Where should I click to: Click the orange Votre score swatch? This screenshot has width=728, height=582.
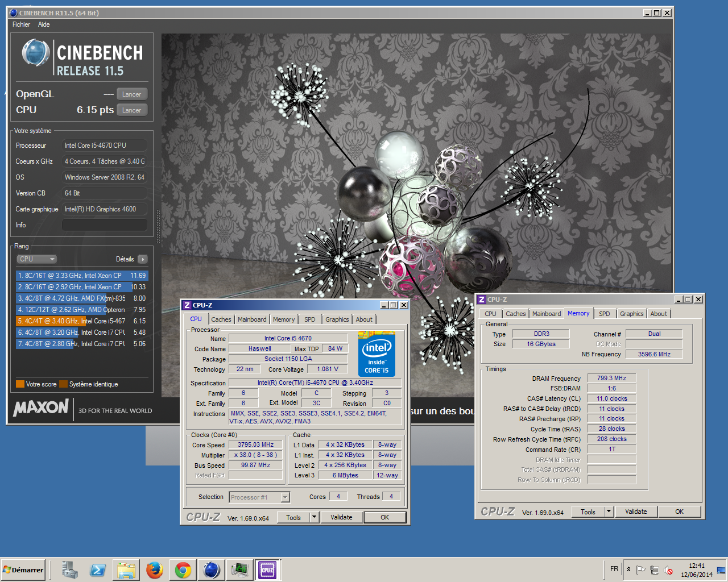(x=20, y=384)
